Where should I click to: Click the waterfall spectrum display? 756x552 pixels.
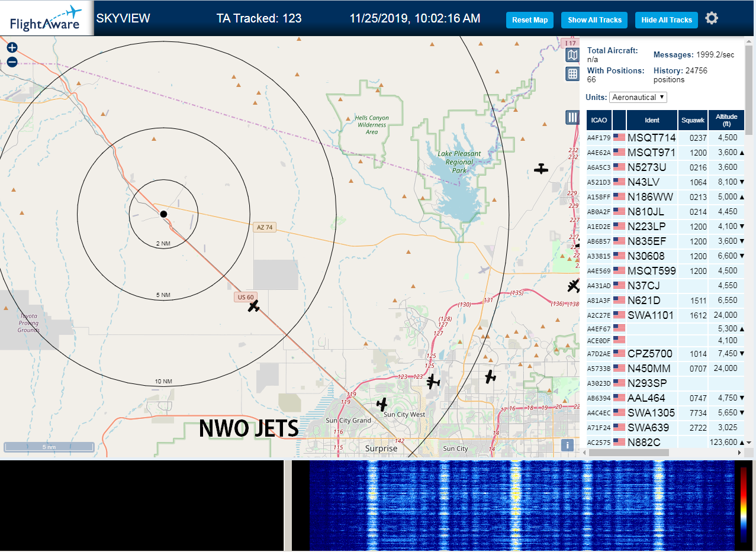[522, 506]
